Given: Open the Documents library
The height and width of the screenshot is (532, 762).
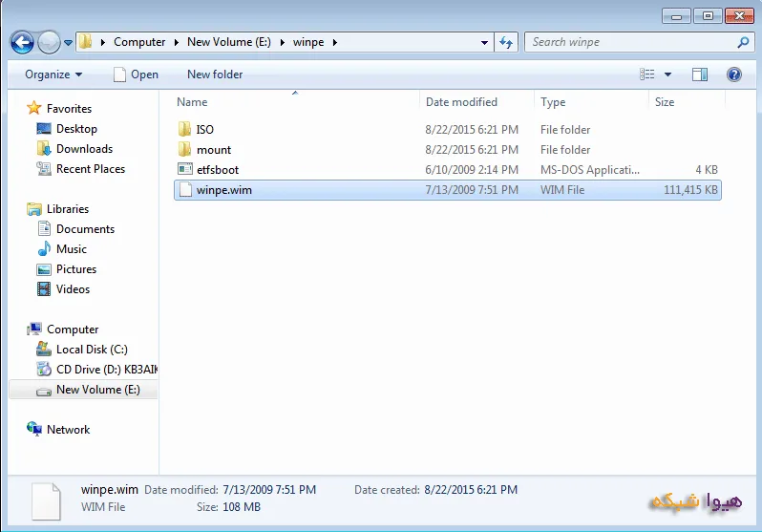Looking at the screenshot, I should coord(86,229).
